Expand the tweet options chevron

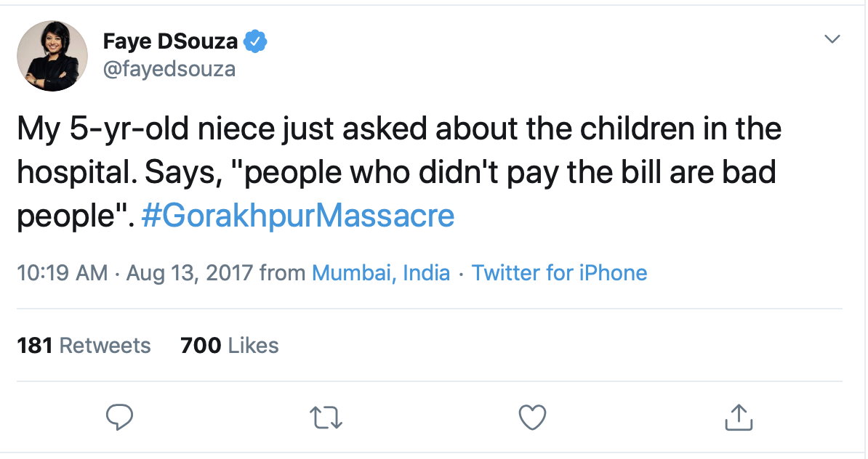click(x=832, y=38)
